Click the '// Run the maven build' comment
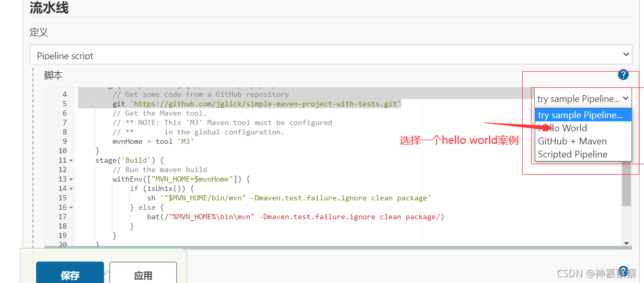Screen dimensions: 644x283 click(159, 169)
